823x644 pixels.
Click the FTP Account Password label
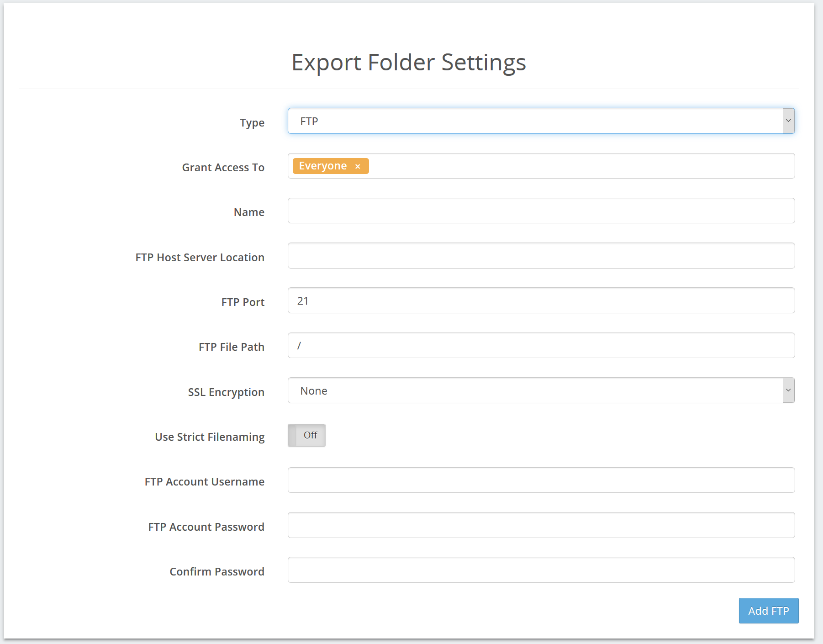pos(206,527)
